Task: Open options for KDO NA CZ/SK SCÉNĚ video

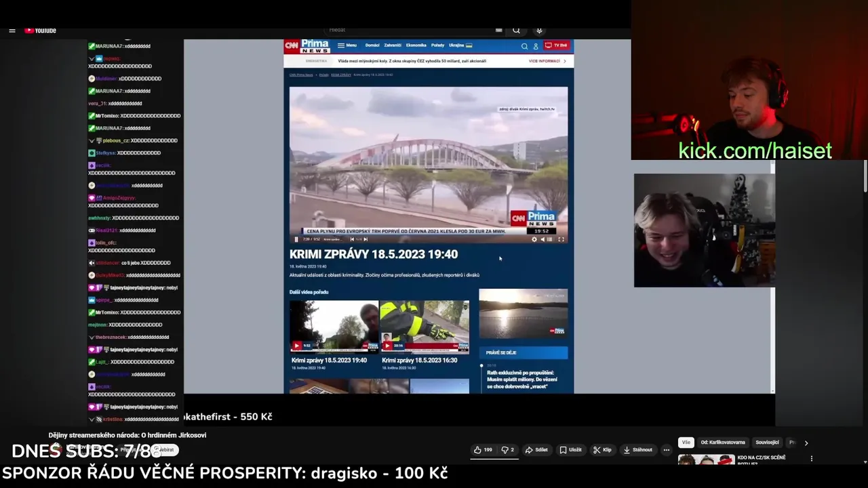Action: [812, 459]
